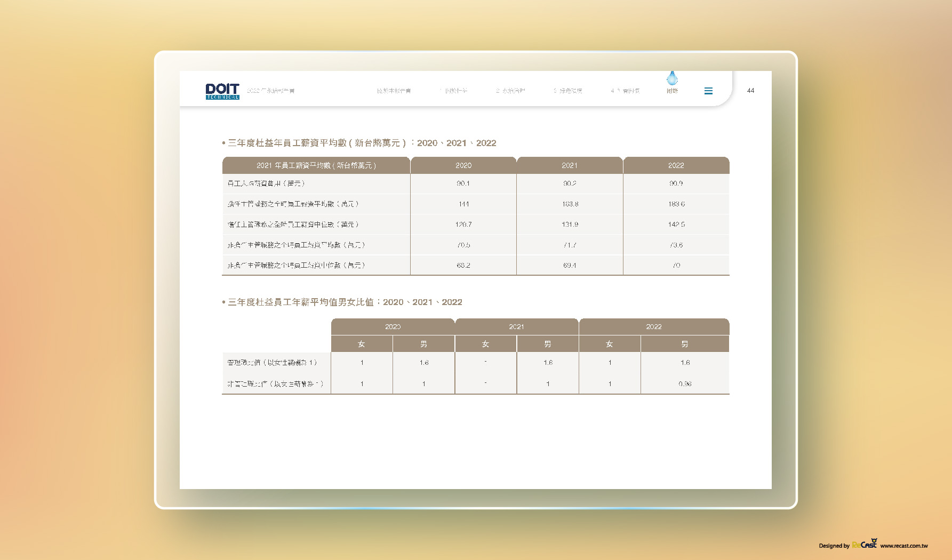Click the 2022 column header in salary table

[x=676, y=165]
